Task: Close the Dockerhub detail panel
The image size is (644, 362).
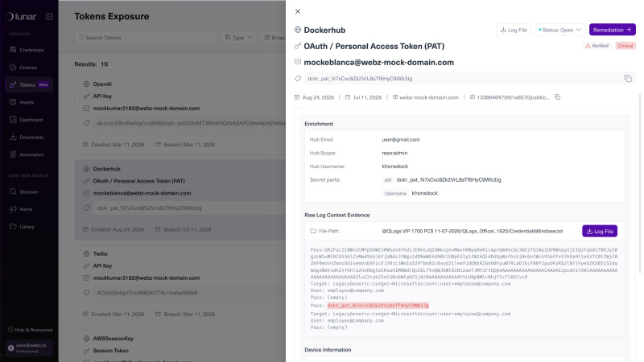Action: (298, 11)
